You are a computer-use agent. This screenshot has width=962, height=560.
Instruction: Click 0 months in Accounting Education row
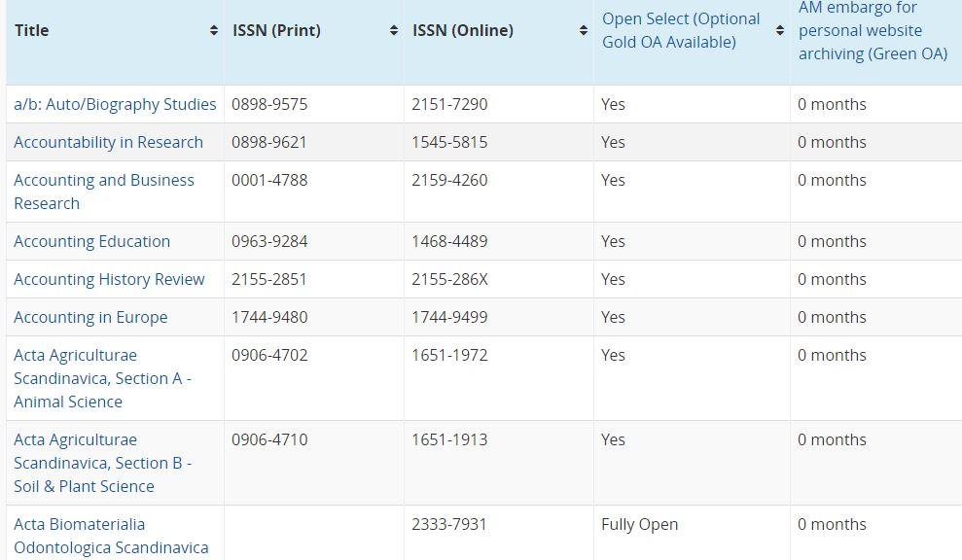[x=832, y=242]
